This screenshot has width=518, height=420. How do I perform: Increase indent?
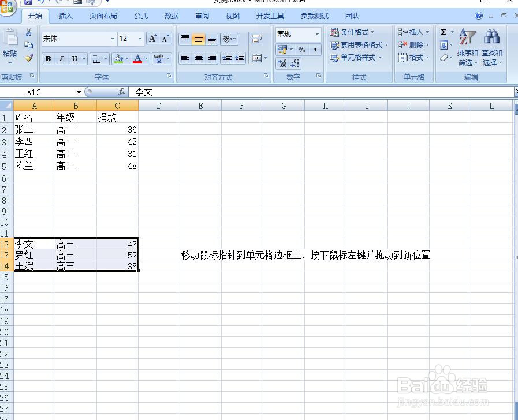[240, 58]
